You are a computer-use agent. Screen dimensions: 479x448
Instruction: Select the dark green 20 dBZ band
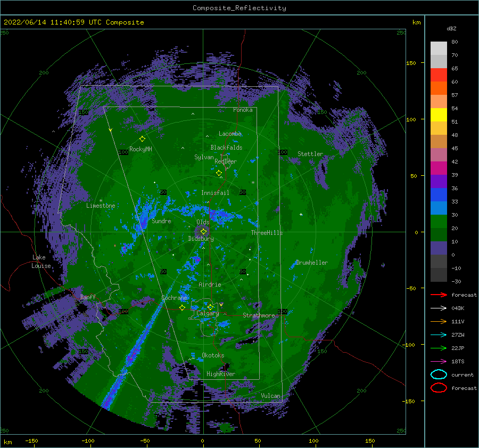pos(439,235)
